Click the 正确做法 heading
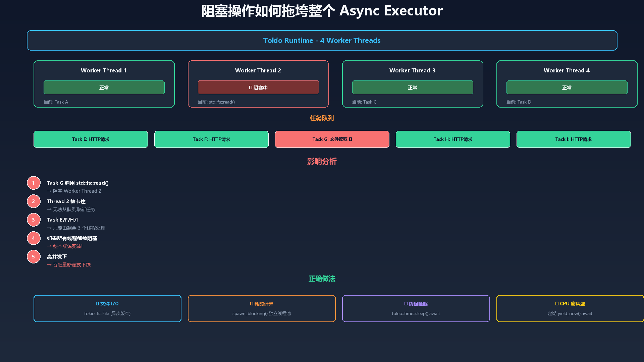 [322, 279]
